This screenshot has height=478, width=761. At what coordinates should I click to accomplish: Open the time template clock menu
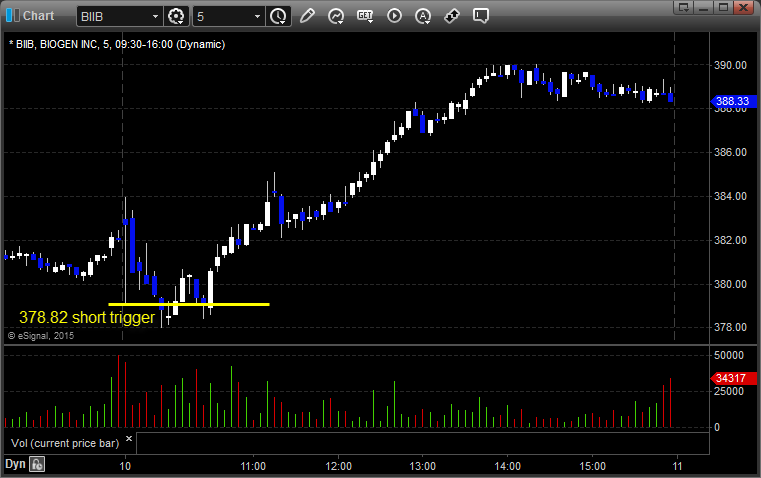279,16
